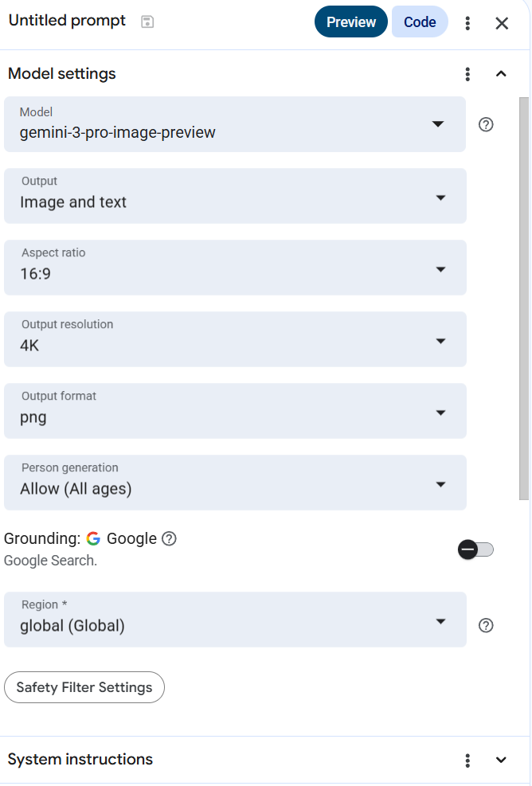532x786 pixels.
Task: Click the panel's vertical scrollbar
Action: point(523,299)
